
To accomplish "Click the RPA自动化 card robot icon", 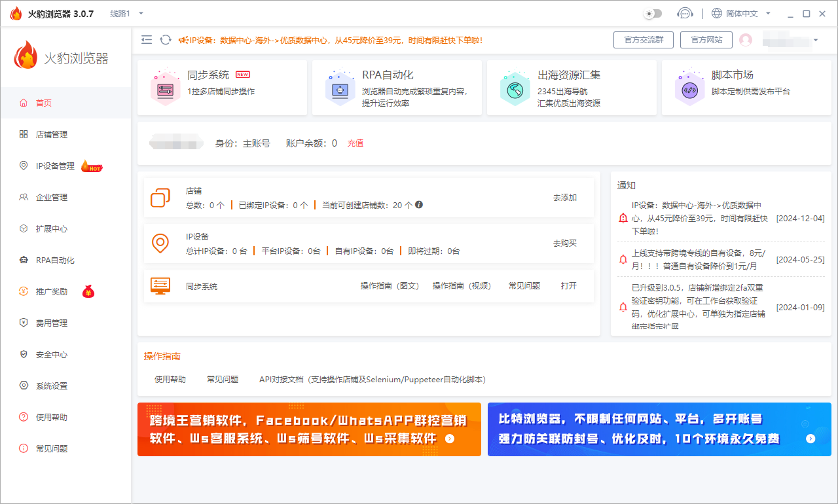I will click(340, 89).
